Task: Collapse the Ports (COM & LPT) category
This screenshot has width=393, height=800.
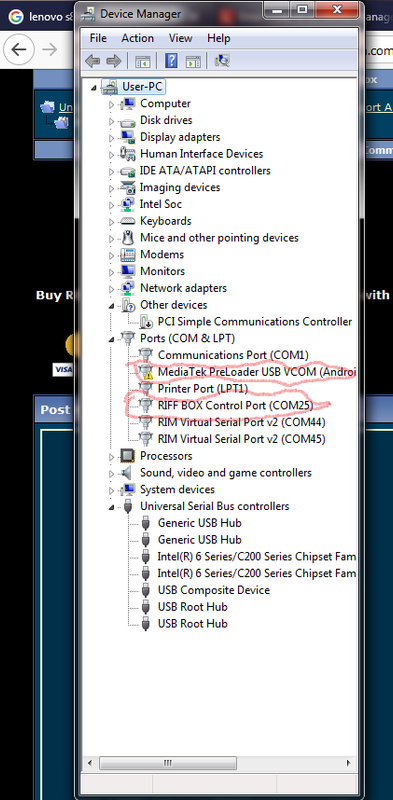Action: tap(112, 339)
